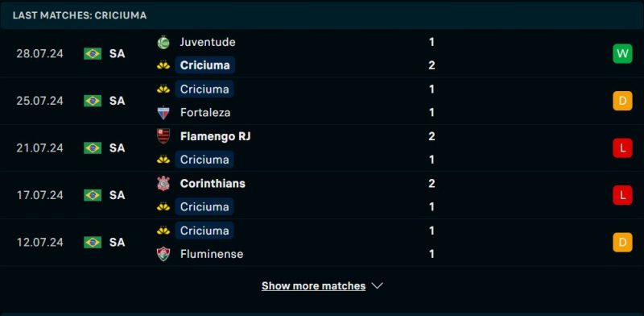
Task: Click the Fortaleza team crest icon
Action: tap(163, 113)
